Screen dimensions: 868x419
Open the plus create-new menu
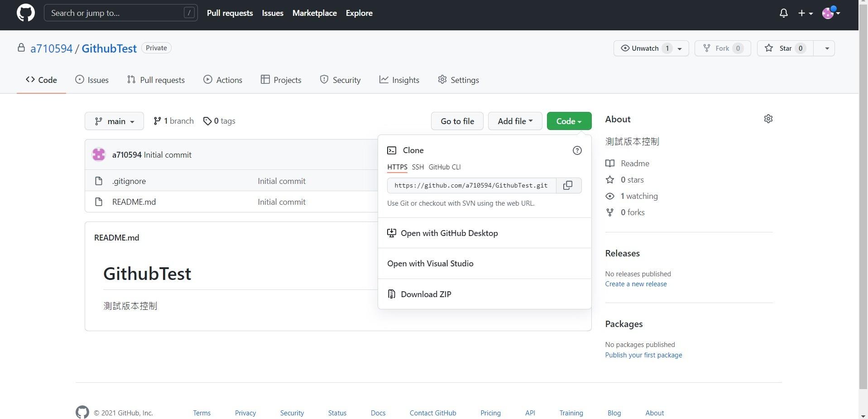805,13
